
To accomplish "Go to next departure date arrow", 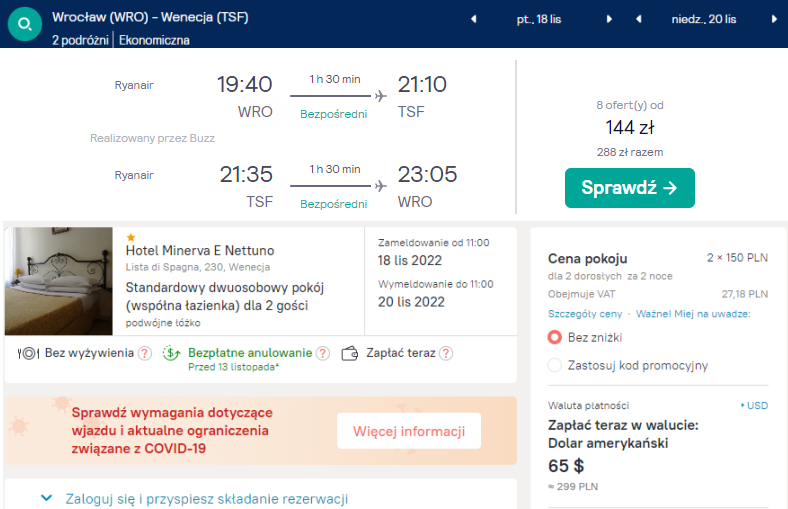I will point(610,19).
